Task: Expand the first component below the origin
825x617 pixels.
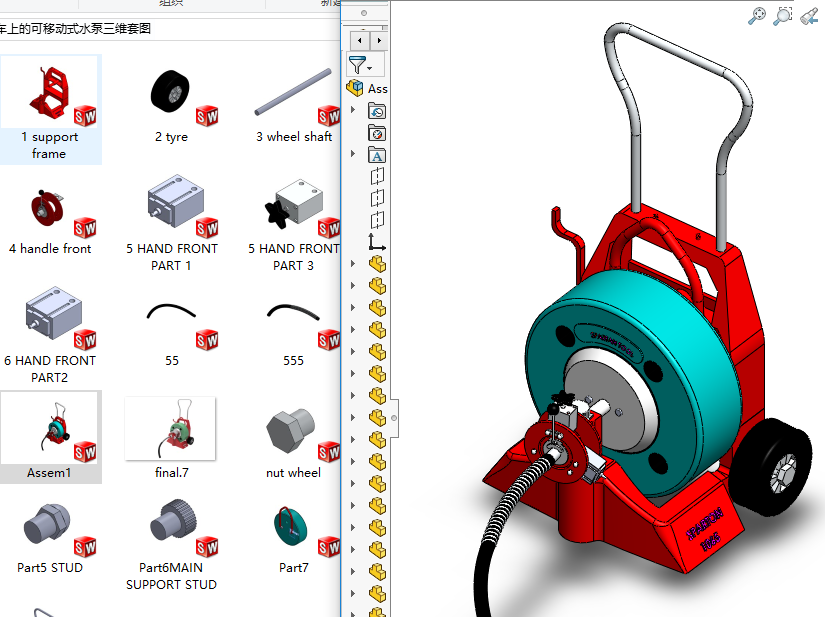Action: click(353, 264)
